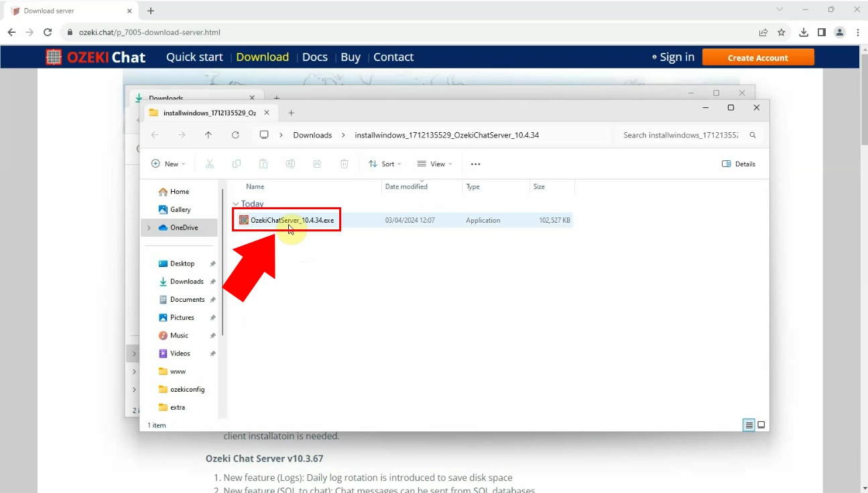Click the Cut scissors icon

[x=209, y=164]
